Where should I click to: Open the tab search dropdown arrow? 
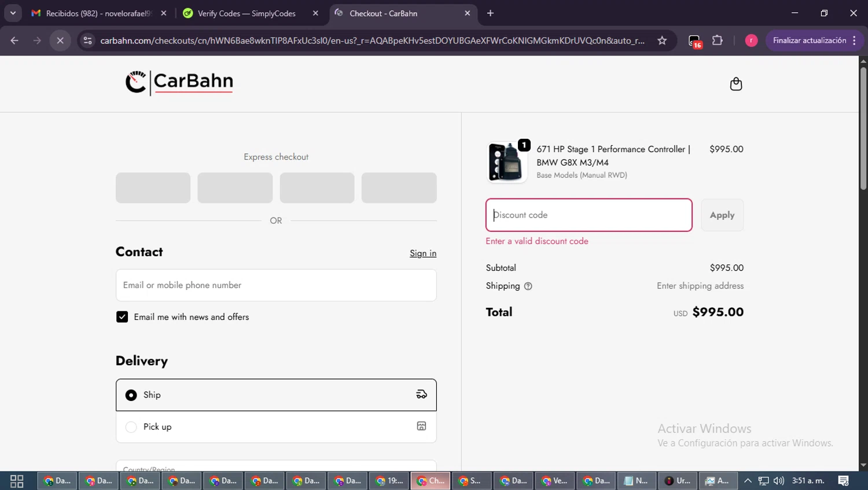13,13
